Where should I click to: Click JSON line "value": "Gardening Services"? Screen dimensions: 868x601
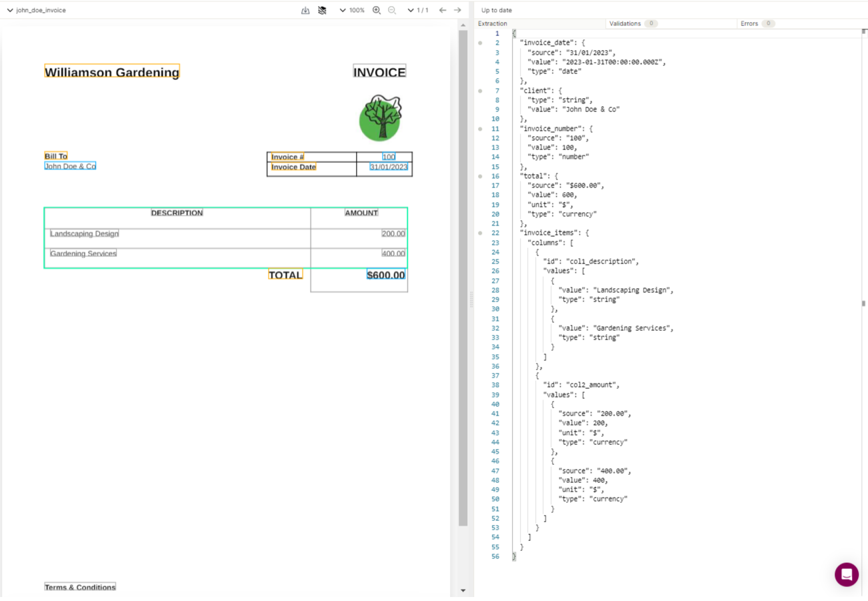coord(616,328)
